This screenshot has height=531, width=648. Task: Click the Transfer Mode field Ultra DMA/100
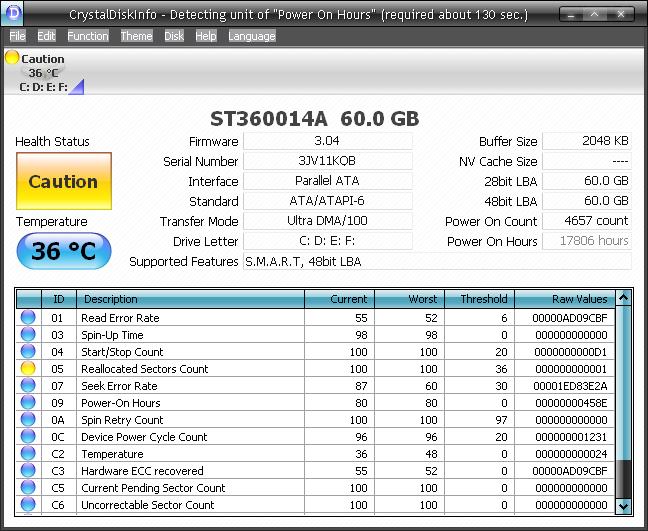pyautogui.click(x=328, y=221)
